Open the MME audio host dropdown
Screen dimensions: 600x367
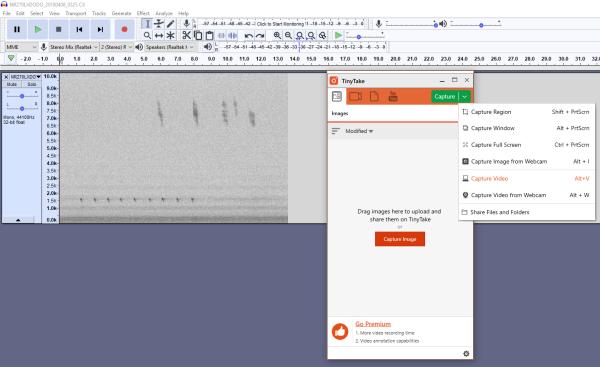pyautogui.click(x=21, y=47)
